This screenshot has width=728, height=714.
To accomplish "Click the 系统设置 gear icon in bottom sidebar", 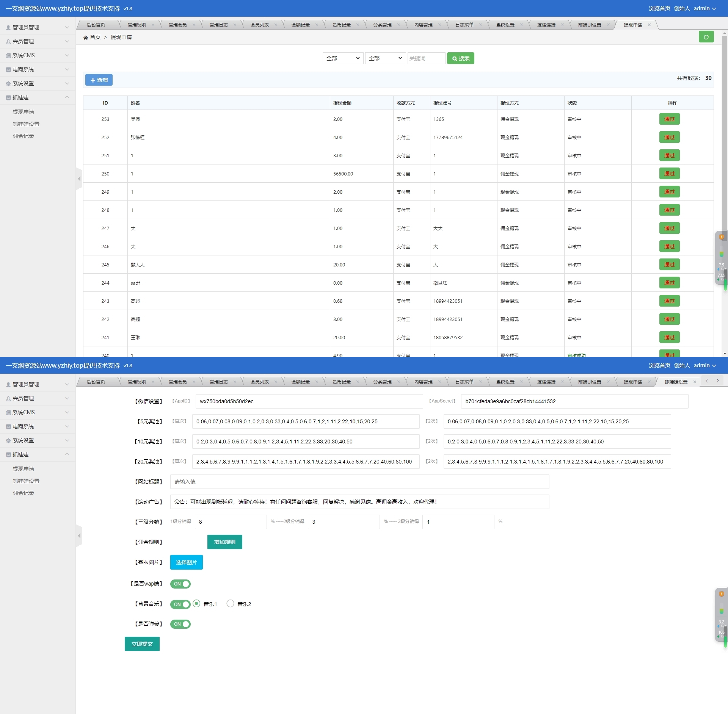I will [8, 440].
